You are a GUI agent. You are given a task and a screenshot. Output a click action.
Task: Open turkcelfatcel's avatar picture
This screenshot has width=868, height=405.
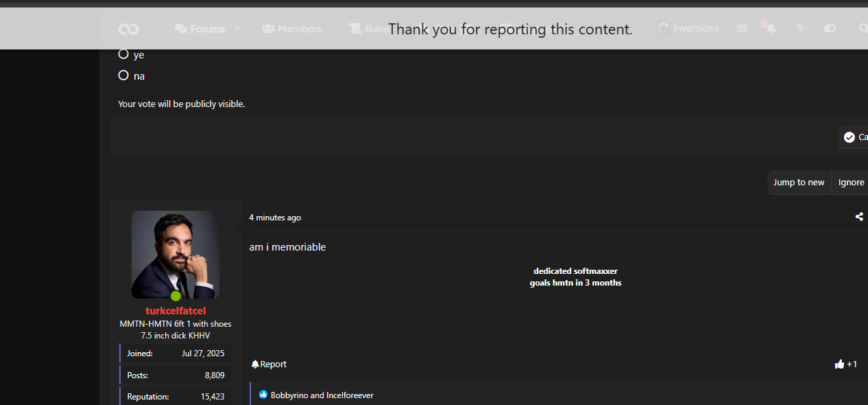click(176, 255)
